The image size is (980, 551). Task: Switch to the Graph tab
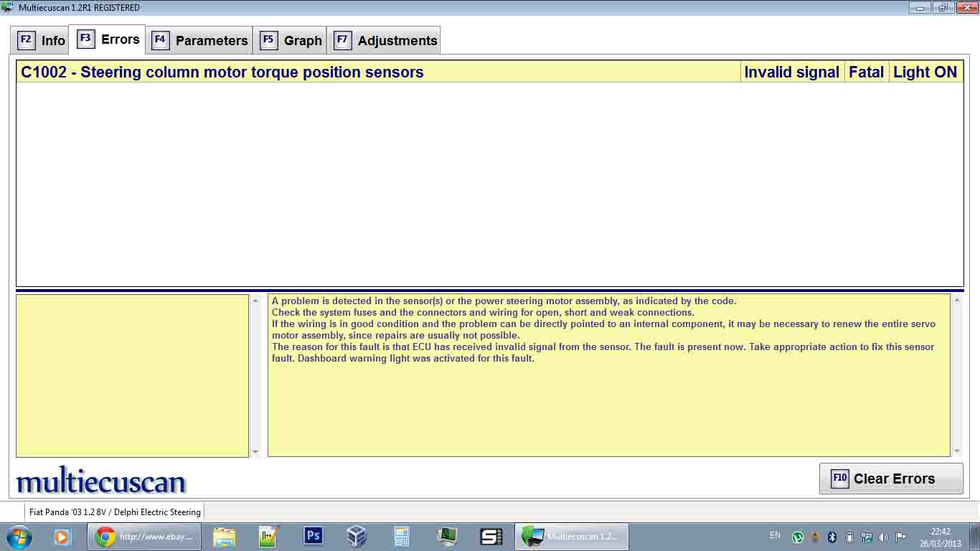[292, 40]
